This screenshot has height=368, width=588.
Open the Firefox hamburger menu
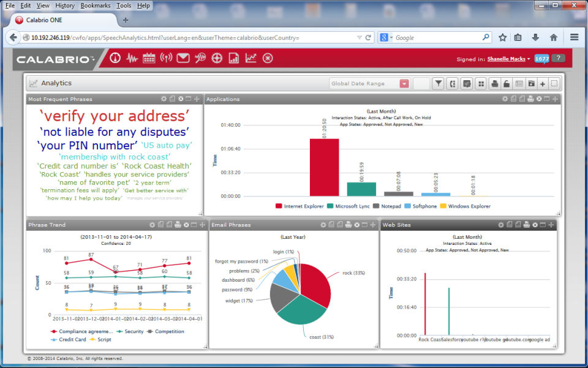pos(574,37)
